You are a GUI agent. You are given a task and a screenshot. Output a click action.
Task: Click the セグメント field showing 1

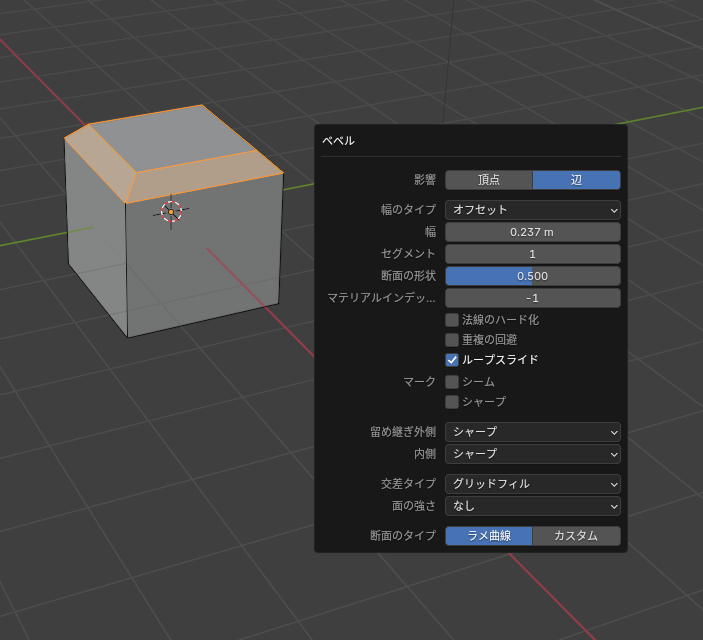(x=533, y=254)
